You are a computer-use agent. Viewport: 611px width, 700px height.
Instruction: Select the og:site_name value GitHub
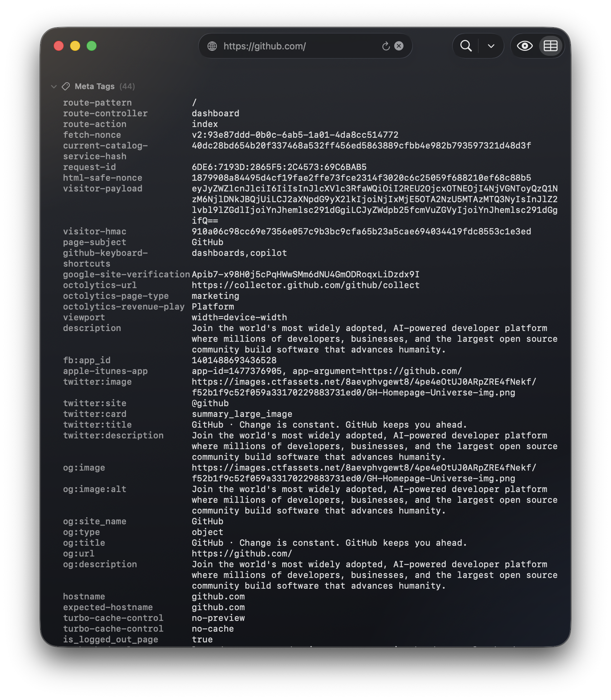tap(207, 521)
